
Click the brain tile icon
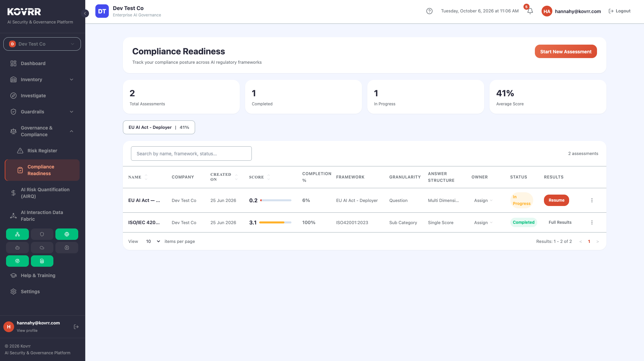pyautogui.click(x=67, y=248)
